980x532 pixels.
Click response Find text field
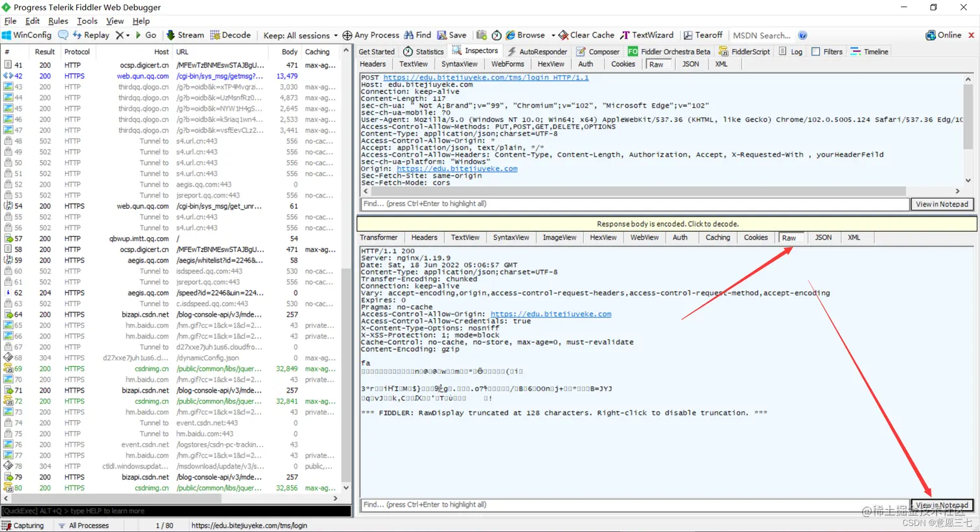click(x=635, y=504)
